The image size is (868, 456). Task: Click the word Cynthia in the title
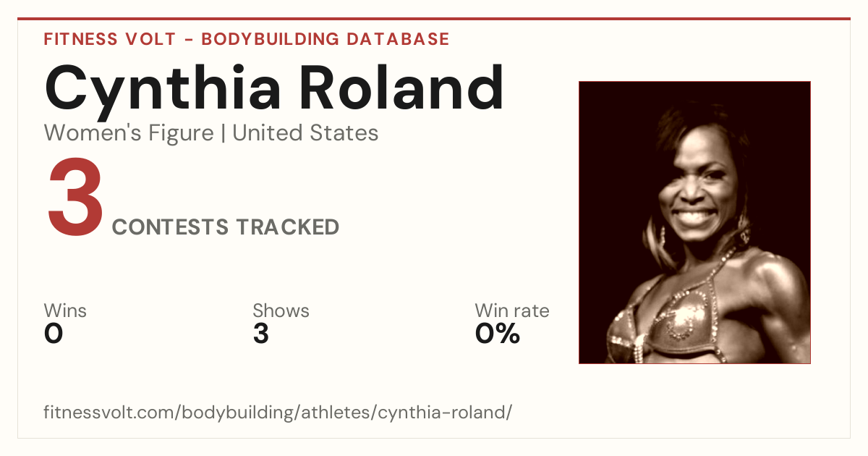click(x=163, y=90)
